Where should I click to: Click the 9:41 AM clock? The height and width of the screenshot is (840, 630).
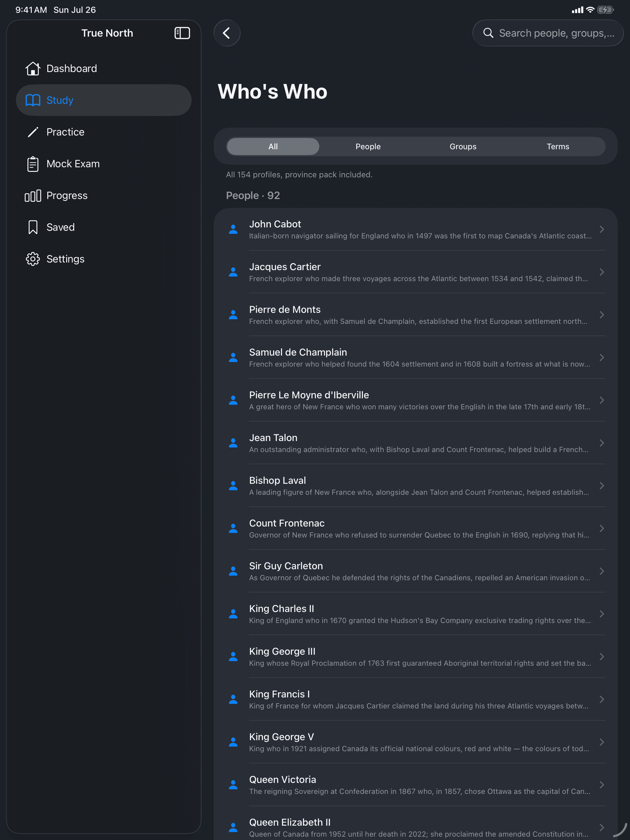click(31, 10)
